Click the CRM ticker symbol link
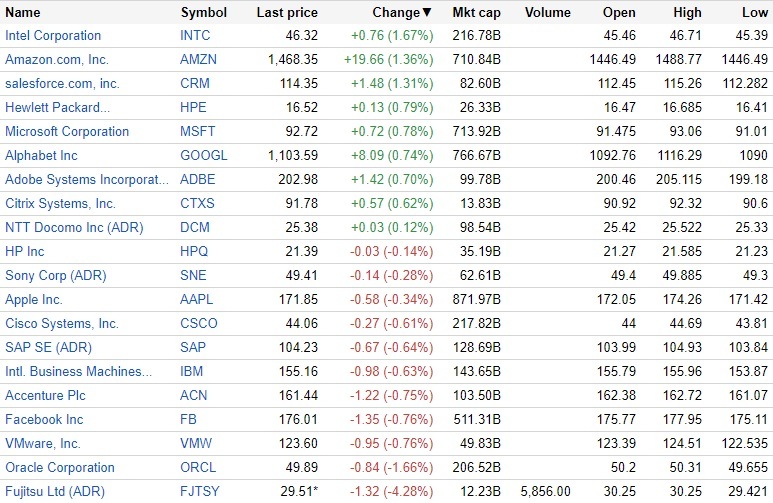Viewport: 773px width, 503px height. (x=193, y=83)
